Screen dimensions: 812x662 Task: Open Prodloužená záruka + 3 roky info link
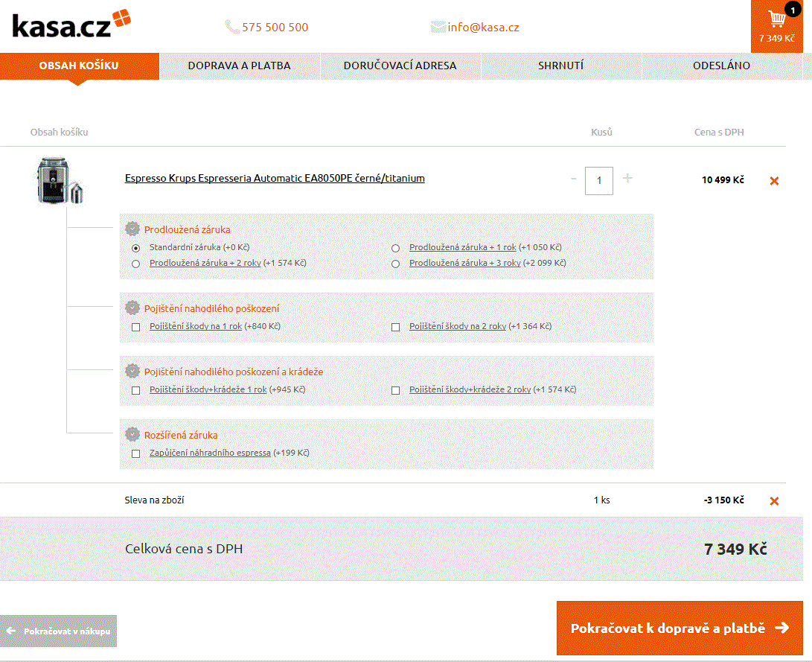coord(464,263)
